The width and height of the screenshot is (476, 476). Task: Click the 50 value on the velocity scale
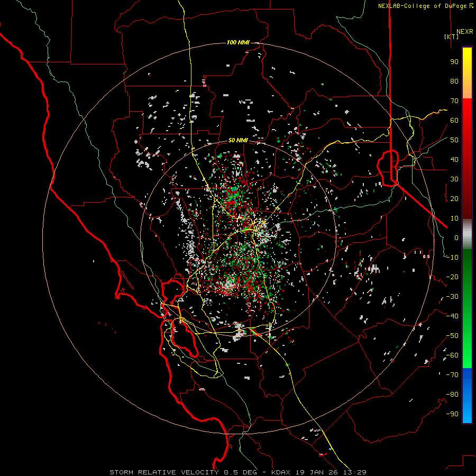point(454,140)
